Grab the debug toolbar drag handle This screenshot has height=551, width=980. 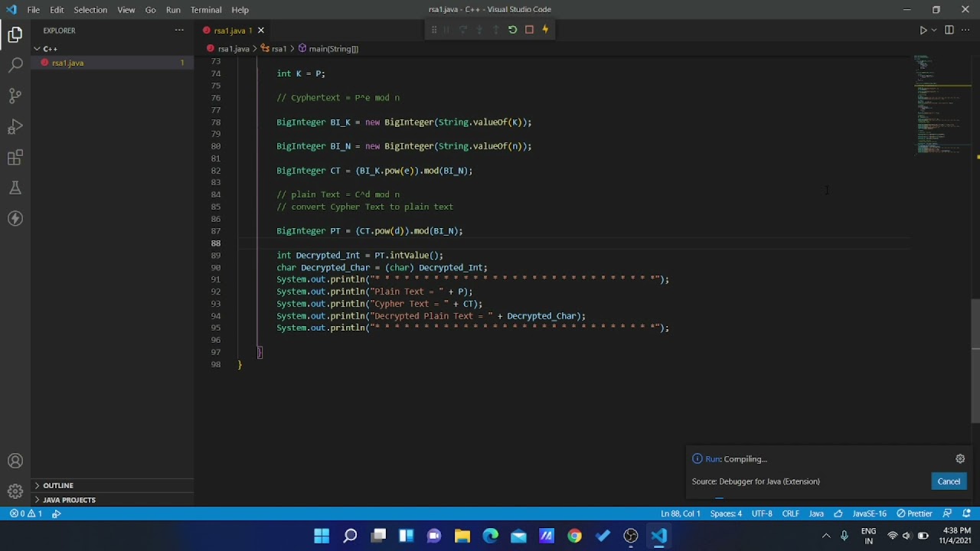click(x=433, y=30)
